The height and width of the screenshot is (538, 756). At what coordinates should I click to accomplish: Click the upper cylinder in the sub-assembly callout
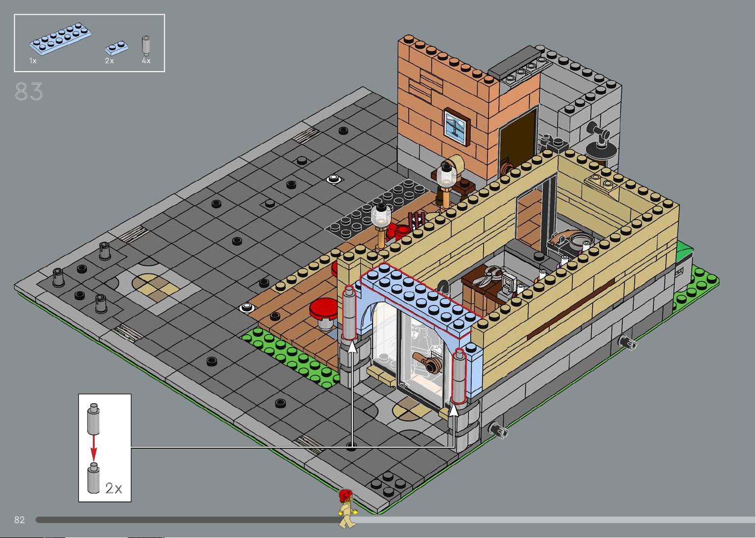pyautogui.click(x=94, y=419)
